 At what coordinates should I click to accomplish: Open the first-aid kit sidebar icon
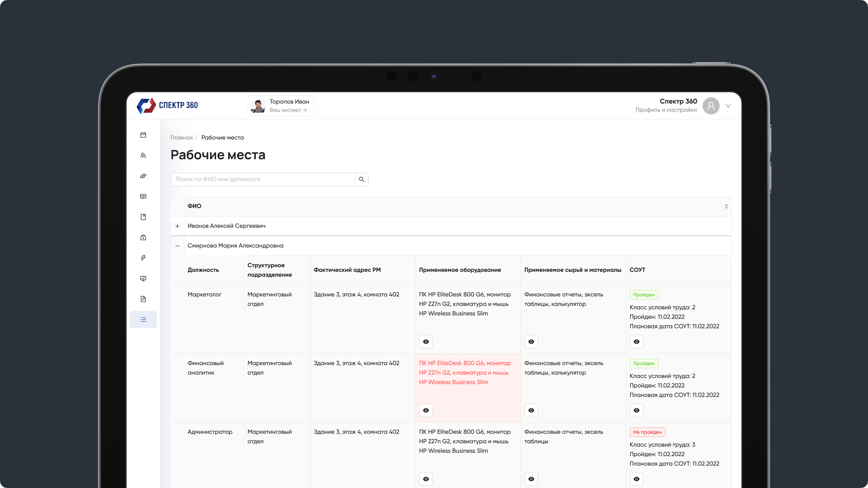coord(143,237)
